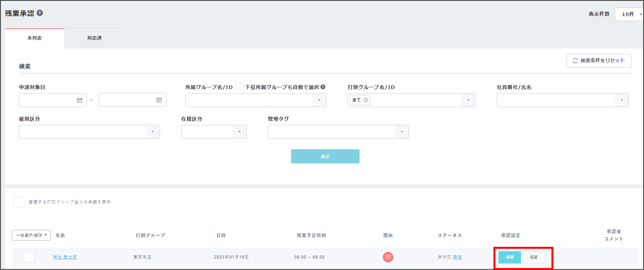
Task: Remove the 全て tag with x icon
Action: [366, 100]
